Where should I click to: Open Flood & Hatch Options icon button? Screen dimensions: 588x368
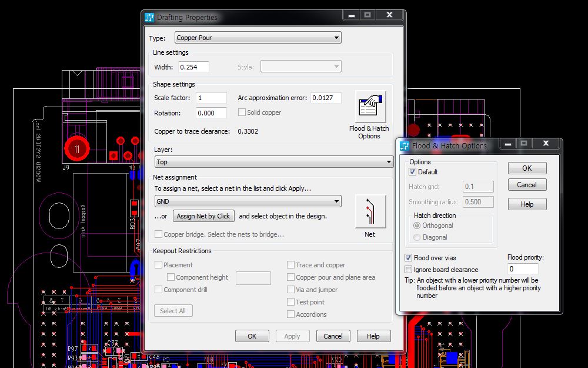[x=370, y=107]
